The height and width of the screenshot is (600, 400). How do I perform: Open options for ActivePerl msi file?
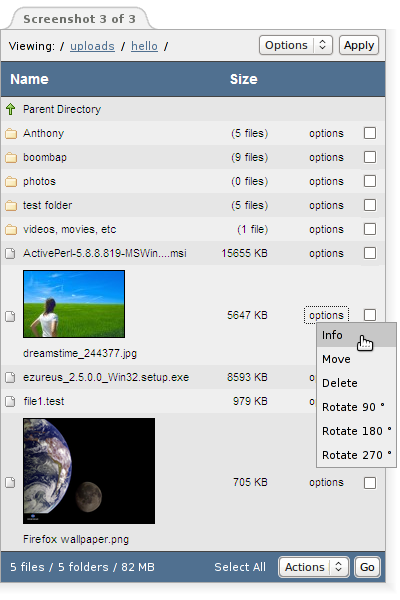[326, 253]
